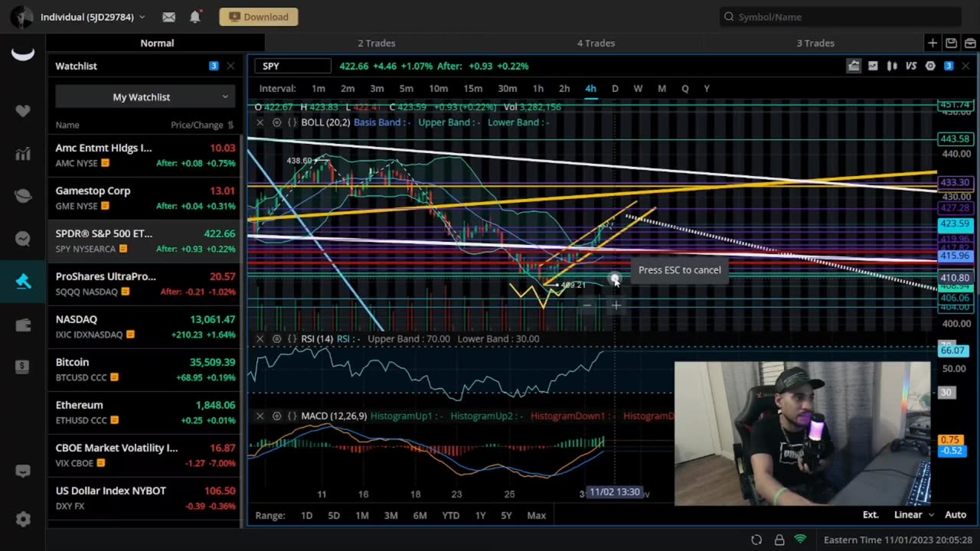Screen dimensions: 980x551
Task: Select the D daily interval
Action: (615, 89)
